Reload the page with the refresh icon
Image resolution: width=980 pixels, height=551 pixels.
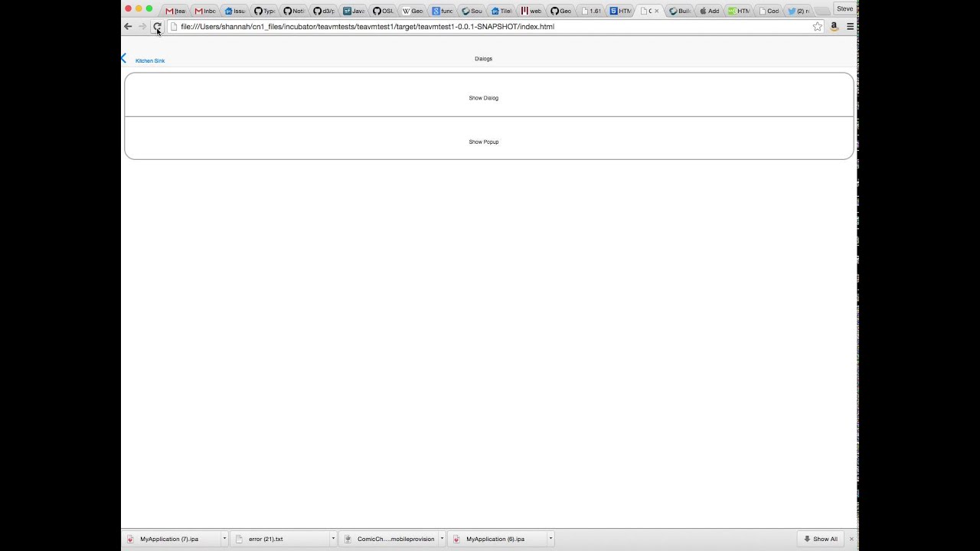click(157, 27)
